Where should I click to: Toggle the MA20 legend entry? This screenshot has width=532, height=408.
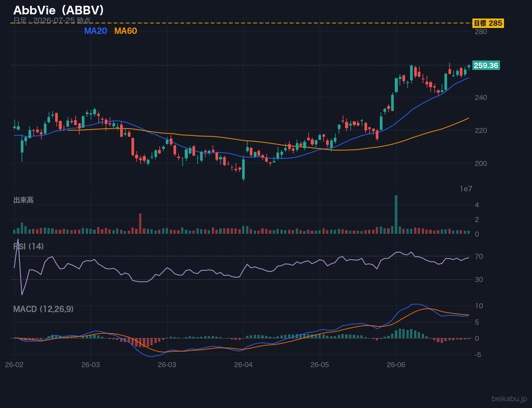click(x=95, y=31)
